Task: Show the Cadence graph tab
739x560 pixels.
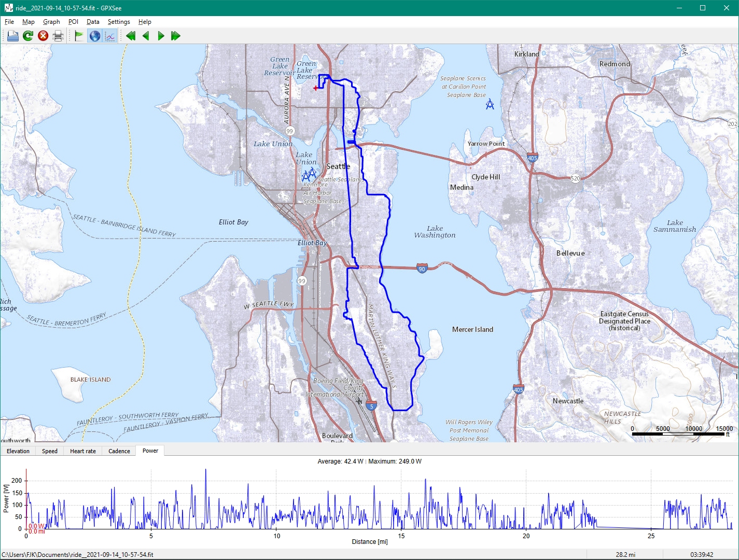Action: [119, 451]
